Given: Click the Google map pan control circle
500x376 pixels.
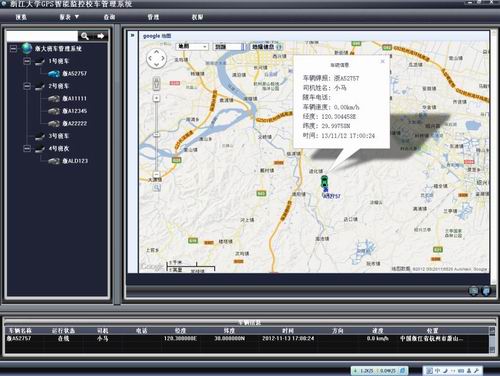Looking at the screenshot, I should [x=157, y=58].
